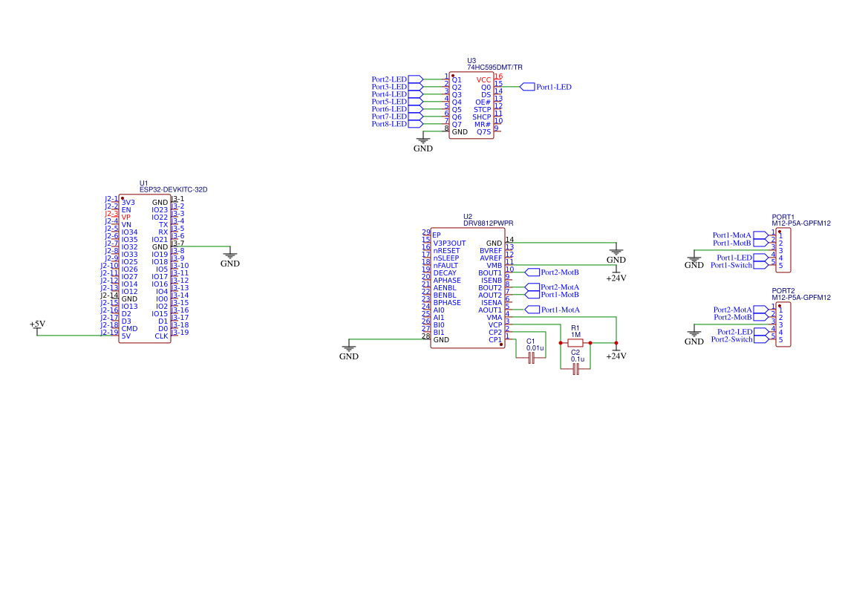The image size is (868, 614).
Task: Click the Port8-LED net flag on U3 Q7
Action: coord(397,124)
